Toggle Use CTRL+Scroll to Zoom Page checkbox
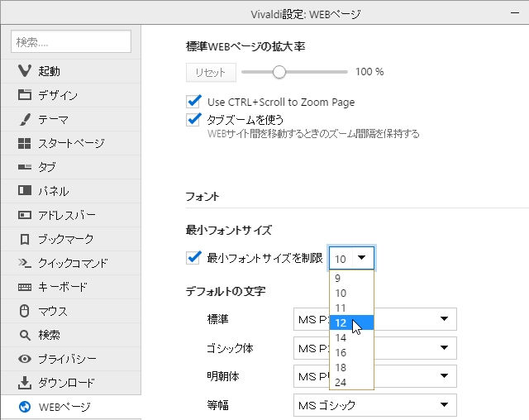The width and height of the screenshot is (529, 420). coord(193,101)
